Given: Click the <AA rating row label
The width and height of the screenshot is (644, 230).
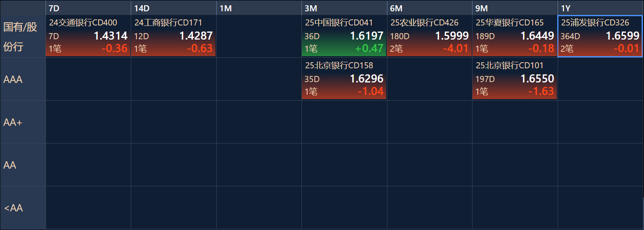Looking at the screenshot, I should (x=23, y=208).
